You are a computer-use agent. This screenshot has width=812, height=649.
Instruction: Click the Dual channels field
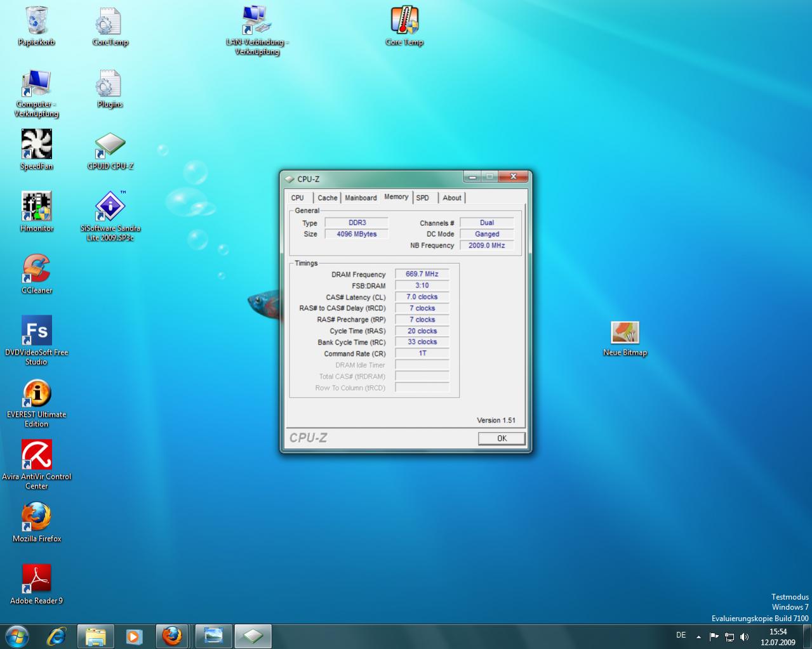coord(487,223)
